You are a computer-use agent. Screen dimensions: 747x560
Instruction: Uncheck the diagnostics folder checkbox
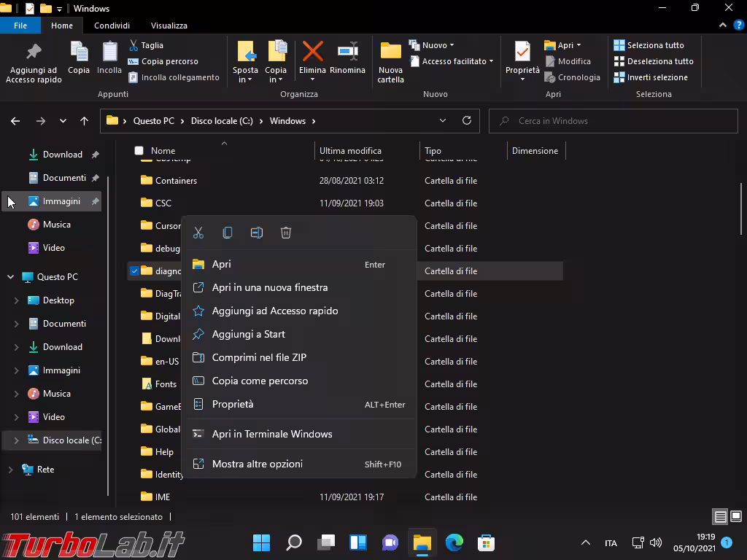click(x=134, y=271)
